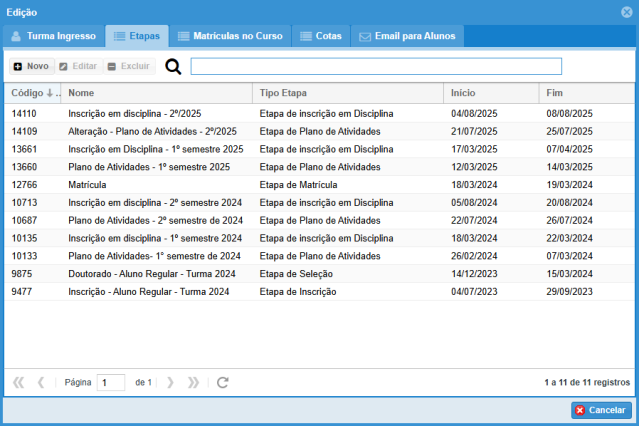Screen dimensions: 639x426
Task: Refresh the grid with reload icon
Action: [x=223, y=382]
